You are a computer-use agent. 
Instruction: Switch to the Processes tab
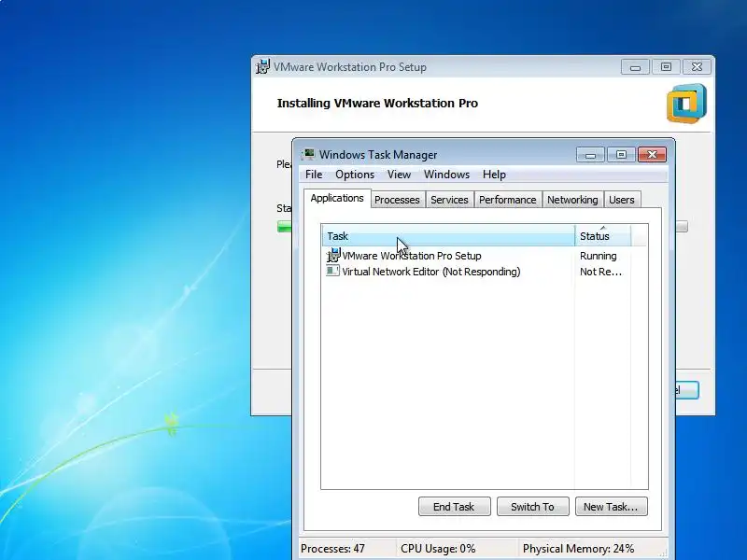tap(397, 200)
